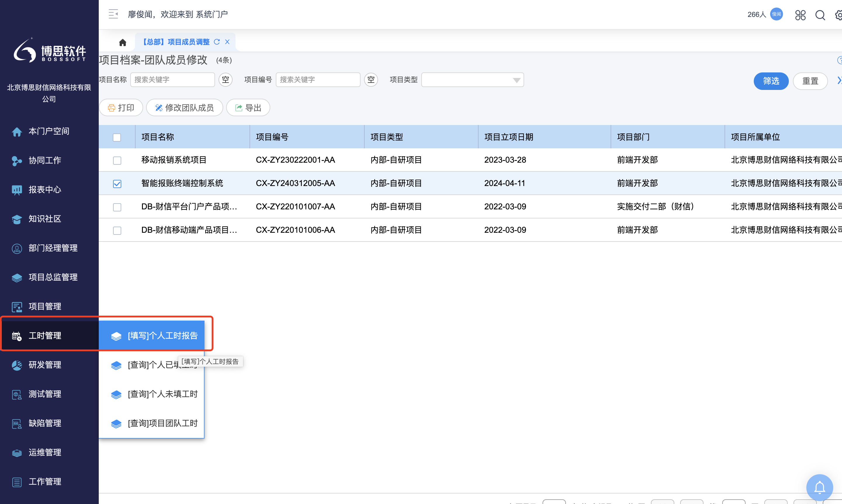Click the 266人 online count

[756, 14]
